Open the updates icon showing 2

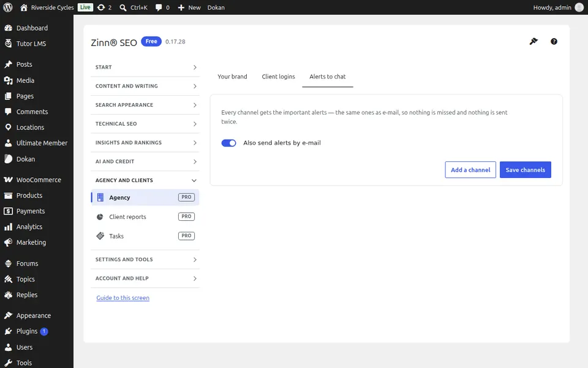[x=104, y=7]
